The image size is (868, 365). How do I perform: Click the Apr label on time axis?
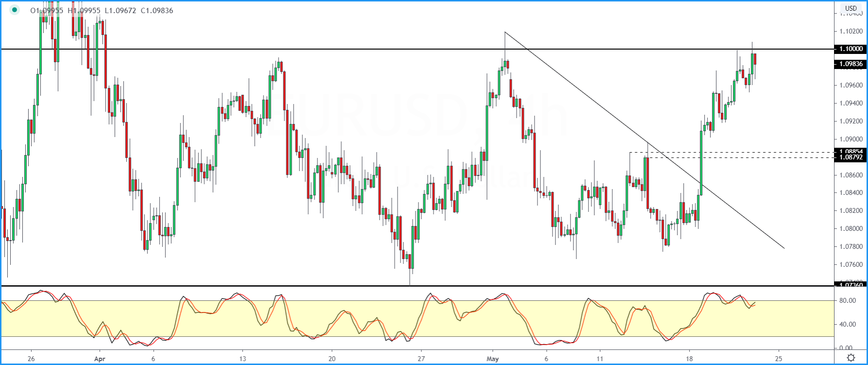(100, 359)
